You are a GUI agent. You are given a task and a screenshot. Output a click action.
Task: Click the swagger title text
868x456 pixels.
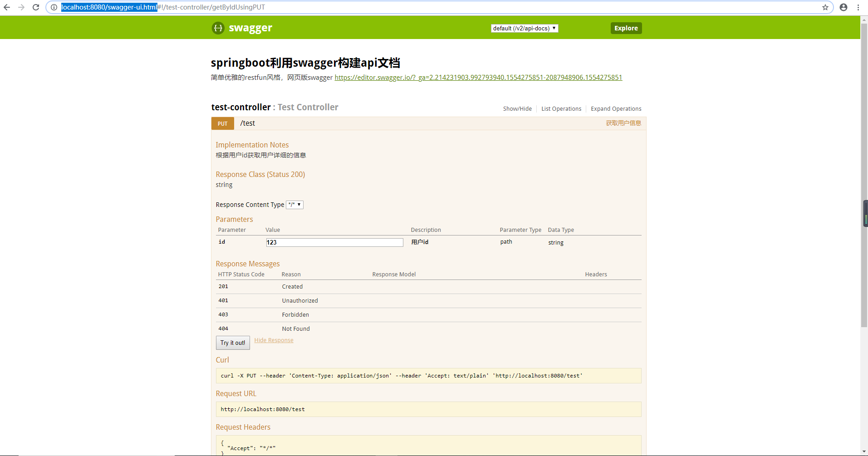click(250, 28)
